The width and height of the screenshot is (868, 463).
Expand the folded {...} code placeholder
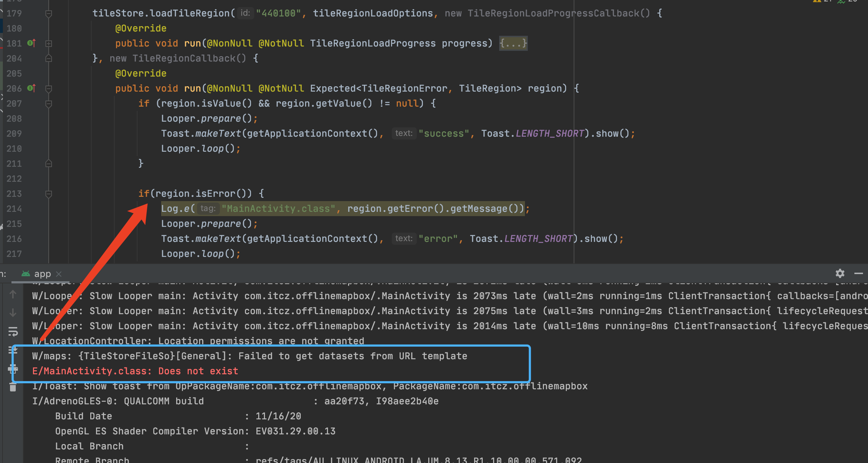point(513,43)
